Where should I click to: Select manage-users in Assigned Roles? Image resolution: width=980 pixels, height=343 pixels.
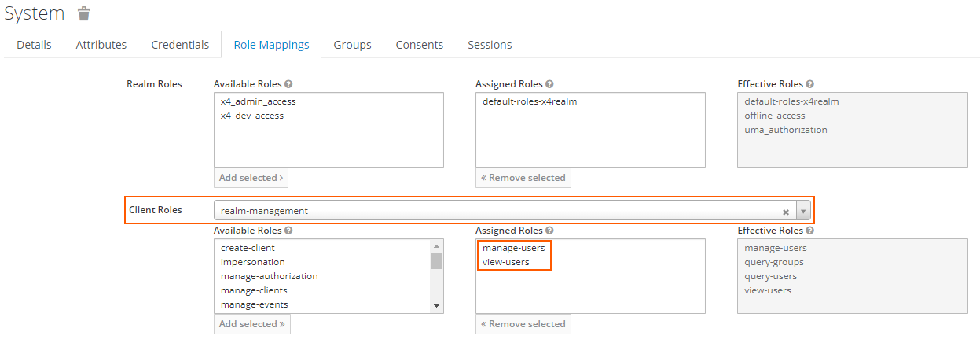pos(513,248)
